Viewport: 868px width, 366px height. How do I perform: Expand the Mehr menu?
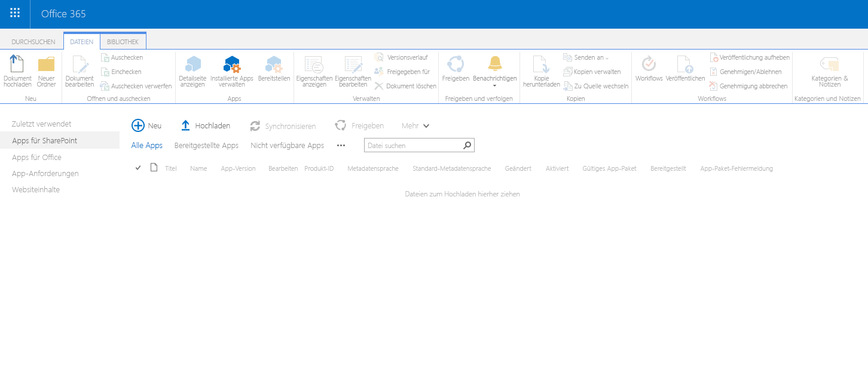tap(415, 125)
